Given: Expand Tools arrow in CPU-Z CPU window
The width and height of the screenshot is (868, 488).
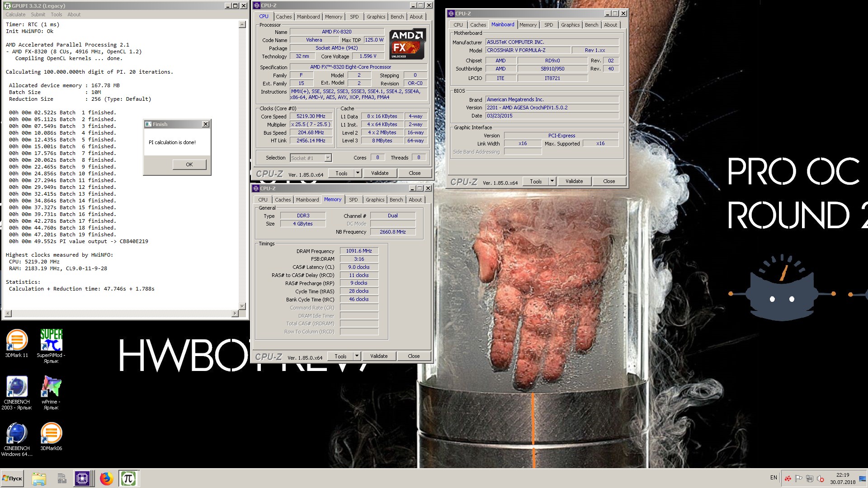Looking at the screenshot, I should point(358,173).
